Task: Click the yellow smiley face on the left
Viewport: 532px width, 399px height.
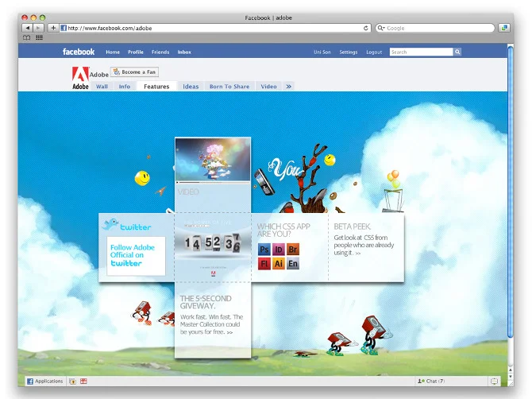Action: [142, 178]
